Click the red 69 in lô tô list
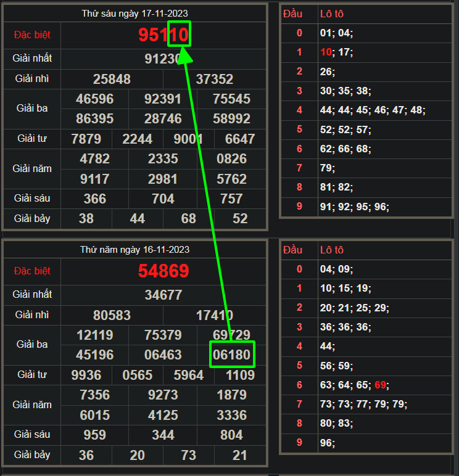The width and height of the screenshot is (459, 476). [380, 385]
